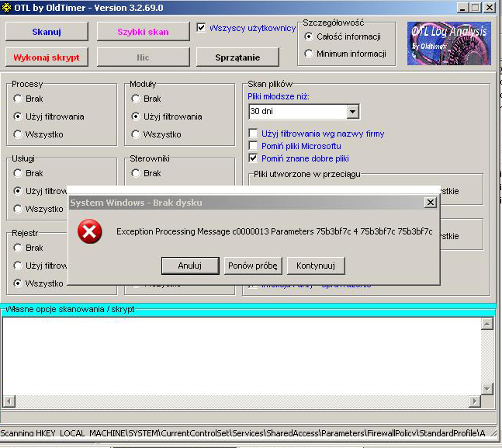Click Anuluj in the error dialog
502x448 pixels.
(x=190, y=266)
